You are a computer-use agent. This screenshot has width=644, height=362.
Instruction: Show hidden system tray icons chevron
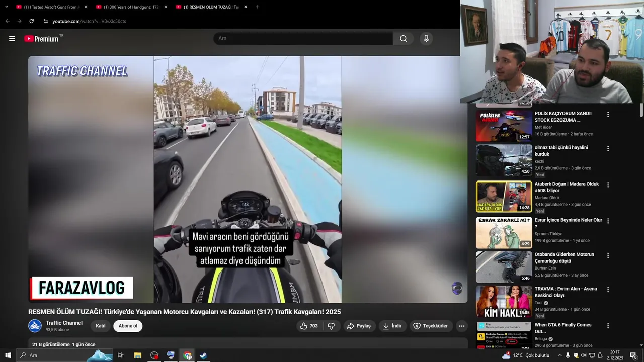(560, 355)
